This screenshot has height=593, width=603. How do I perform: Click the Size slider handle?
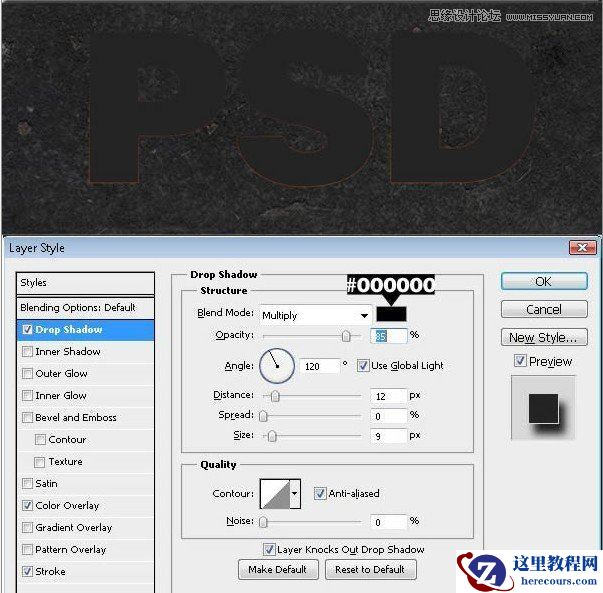coord(272,436)
